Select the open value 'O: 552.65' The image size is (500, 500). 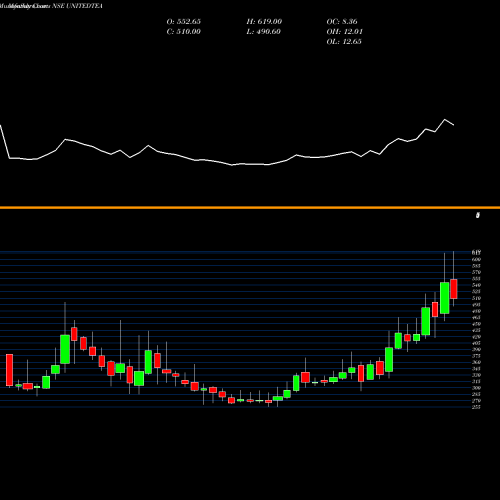pos(184,22)
